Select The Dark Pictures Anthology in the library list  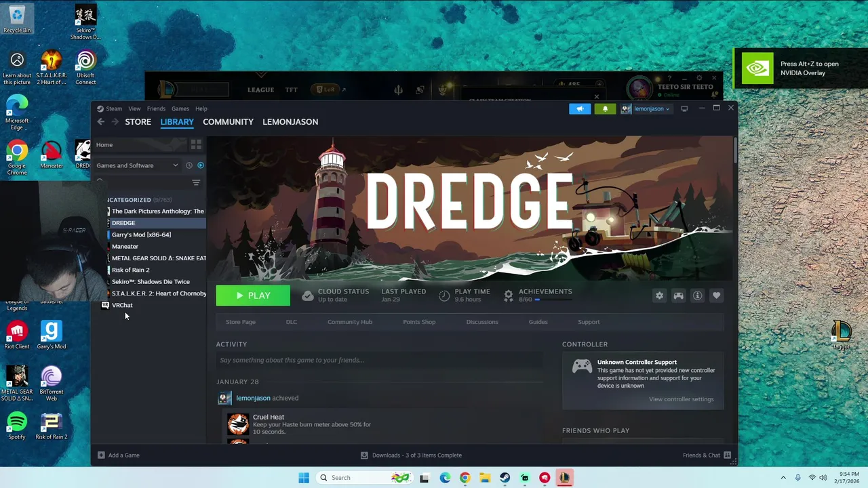coord(157,211)
